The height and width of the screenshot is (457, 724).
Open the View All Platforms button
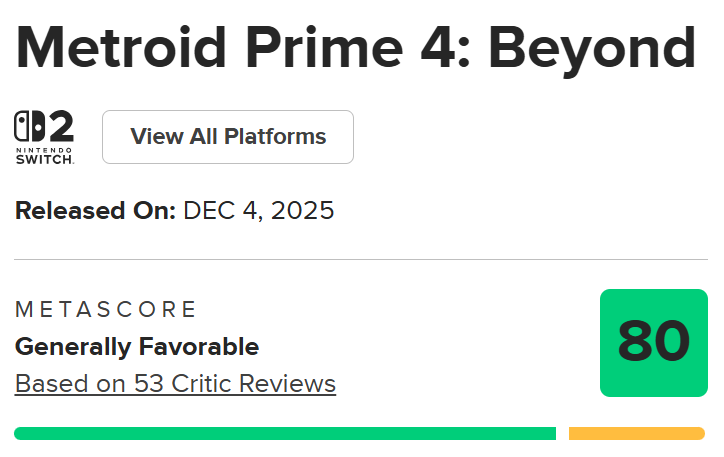point(228,136)
